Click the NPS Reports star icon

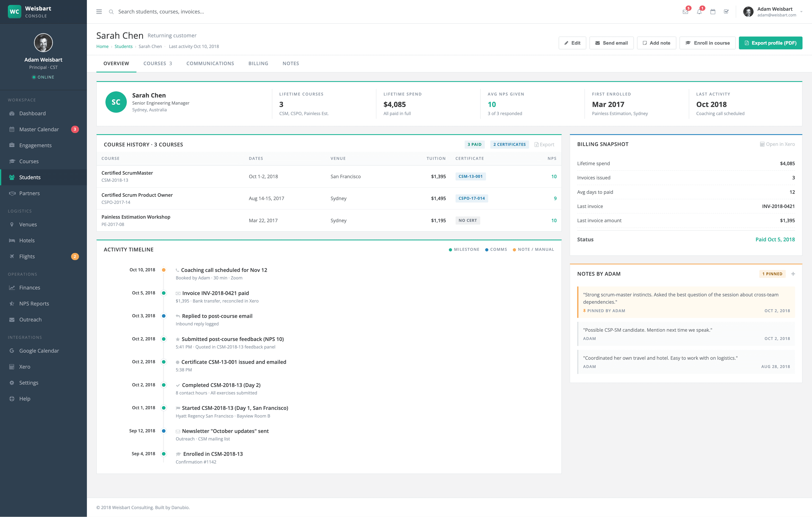(12, 304)
